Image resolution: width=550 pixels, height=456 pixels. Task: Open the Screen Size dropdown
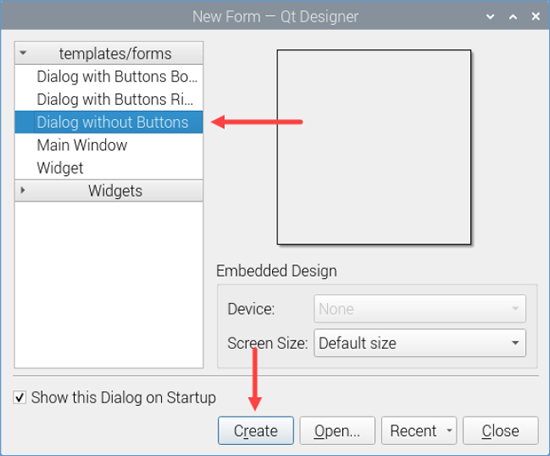pos(420,343)
